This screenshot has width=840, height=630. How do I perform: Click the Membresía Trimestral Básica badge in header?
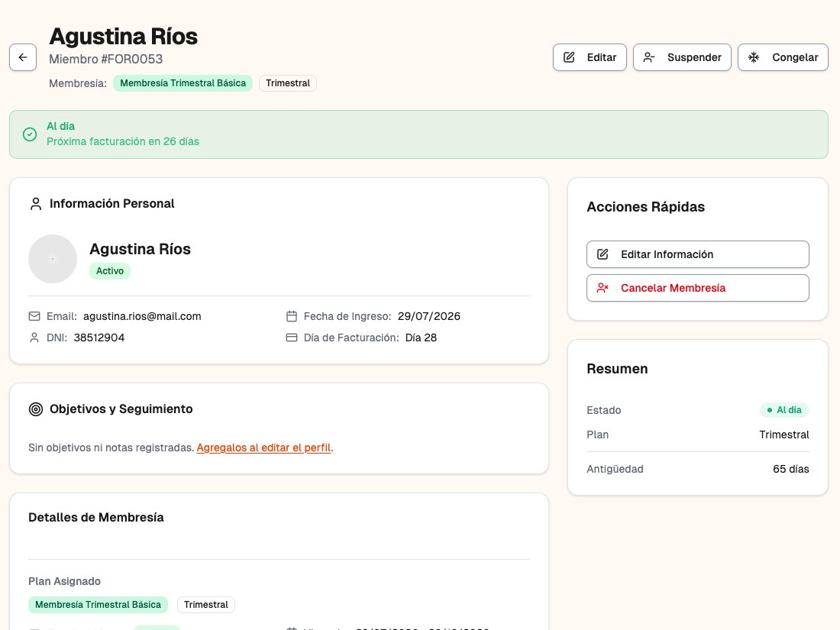[x=183, y=83]
